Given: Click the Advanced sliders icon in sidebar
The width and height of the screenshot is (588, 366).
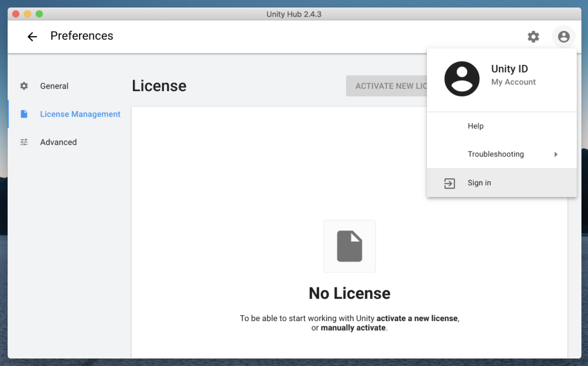Looking at the screenshot, I should pos(24,142).
